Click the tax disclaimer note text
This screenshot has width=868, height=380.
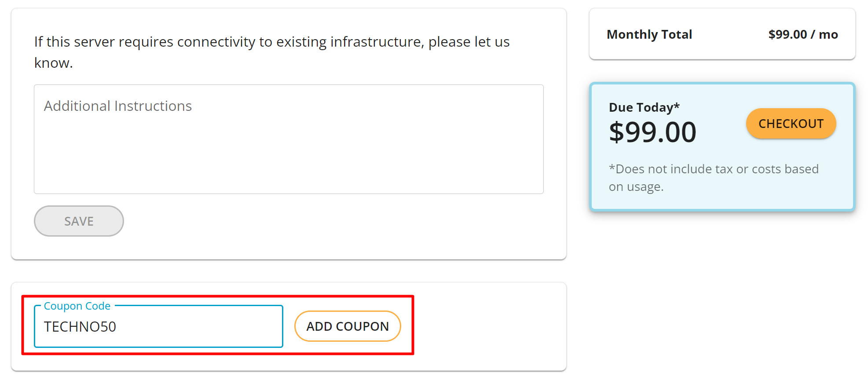tap(714, 177)
